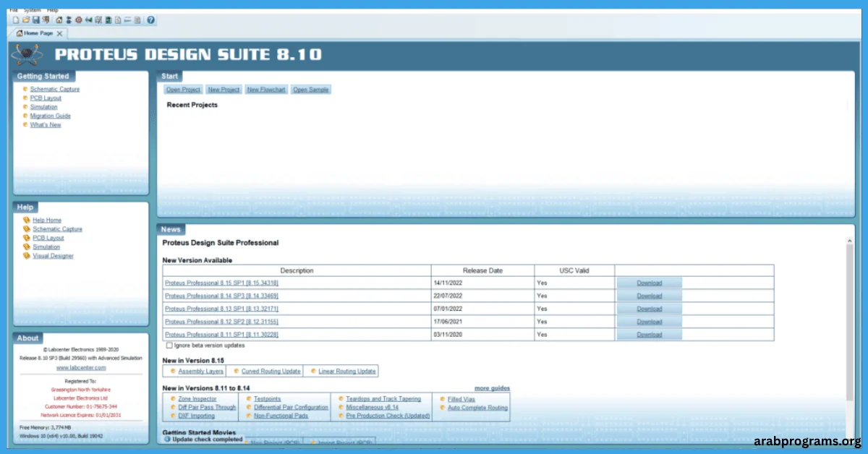Viewport: 868px width, 454px height.
Task: Open the Help menu
Action: point(53,10)
